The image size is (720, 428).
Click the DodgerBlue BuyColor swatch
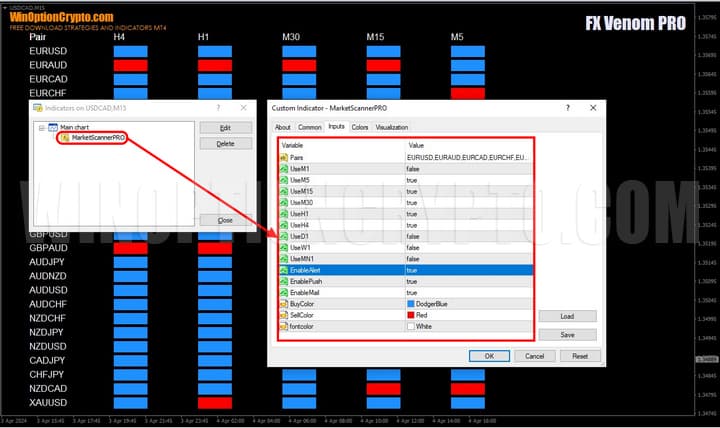pos(411,304)
